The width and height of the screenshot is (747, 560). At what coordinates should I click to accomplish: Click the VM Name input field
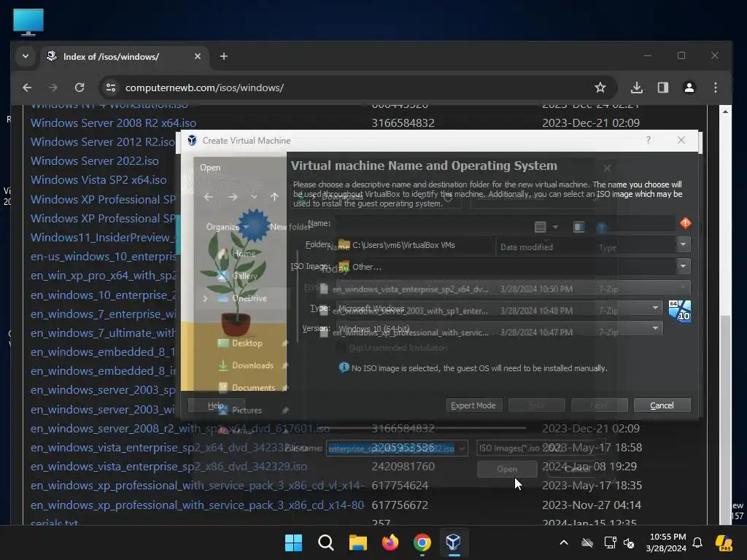pyautogui.click(x=506, y=223)
